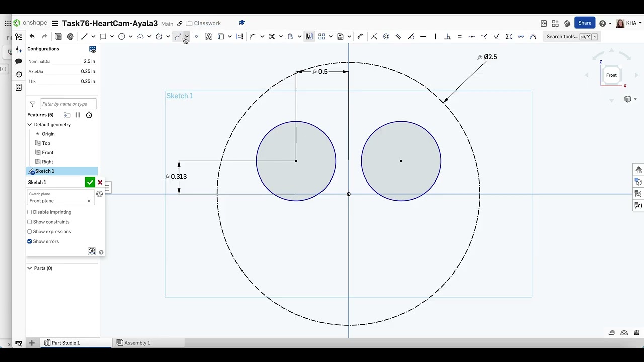Screen dimensions: 644x362
Task: Collapse the Default geometry group
Action: [30, 125]
